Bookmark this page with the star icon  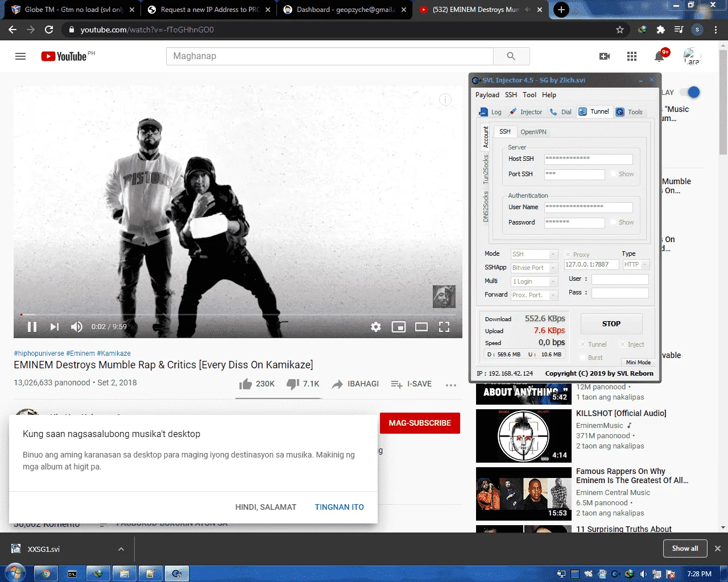coord(620,30)
